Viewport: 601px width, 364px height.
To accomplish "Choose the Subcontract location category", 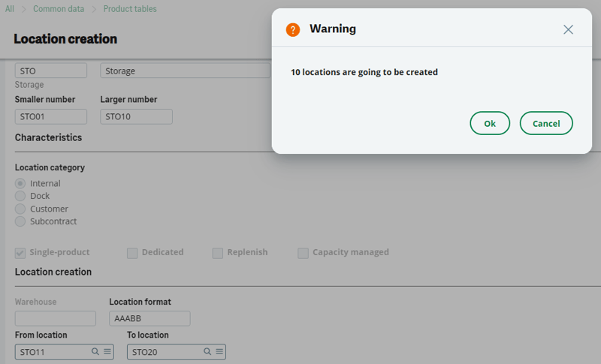I will pos(20,221).
